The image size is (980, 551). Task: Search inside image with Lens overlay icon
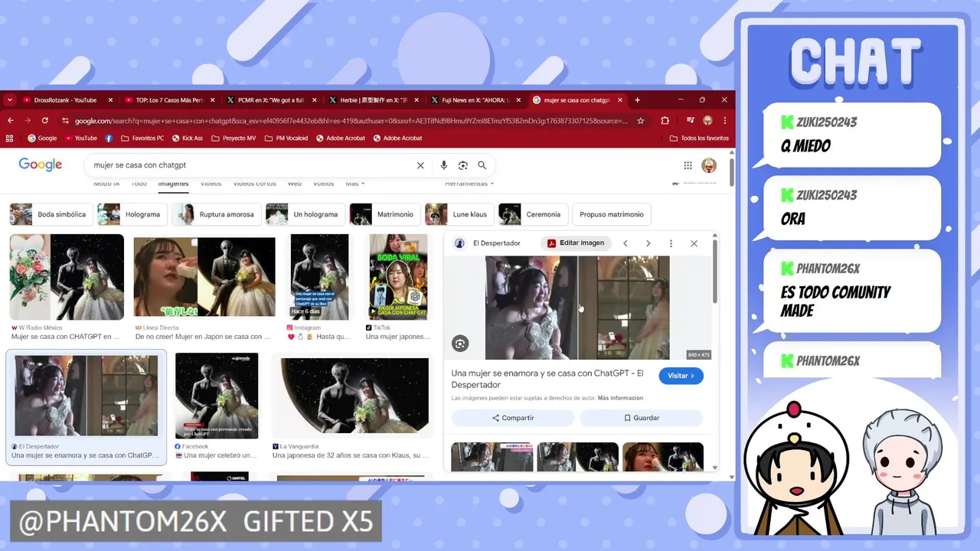[460, 344]
